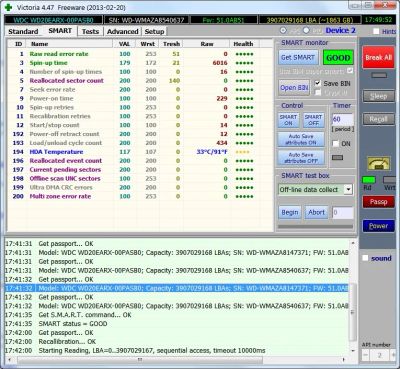
Task: Select the second radio button left of Device 2
Action: (x=306, y=30)
